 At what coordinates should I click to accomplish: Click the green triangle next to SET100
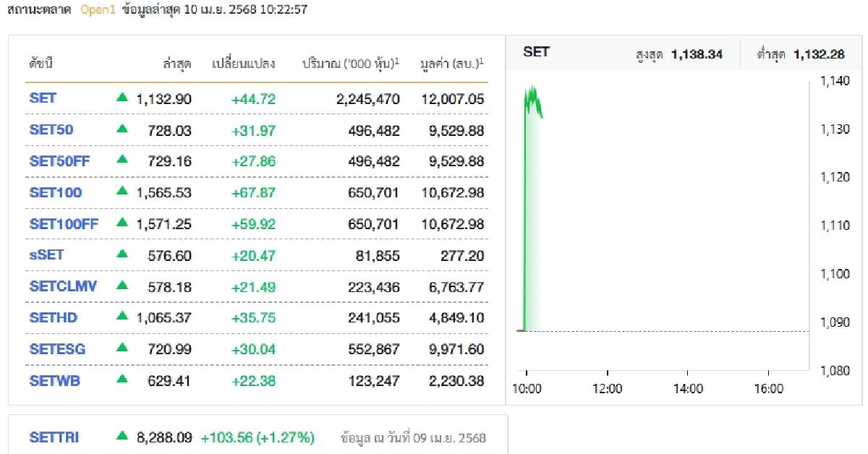coord(122,192)
